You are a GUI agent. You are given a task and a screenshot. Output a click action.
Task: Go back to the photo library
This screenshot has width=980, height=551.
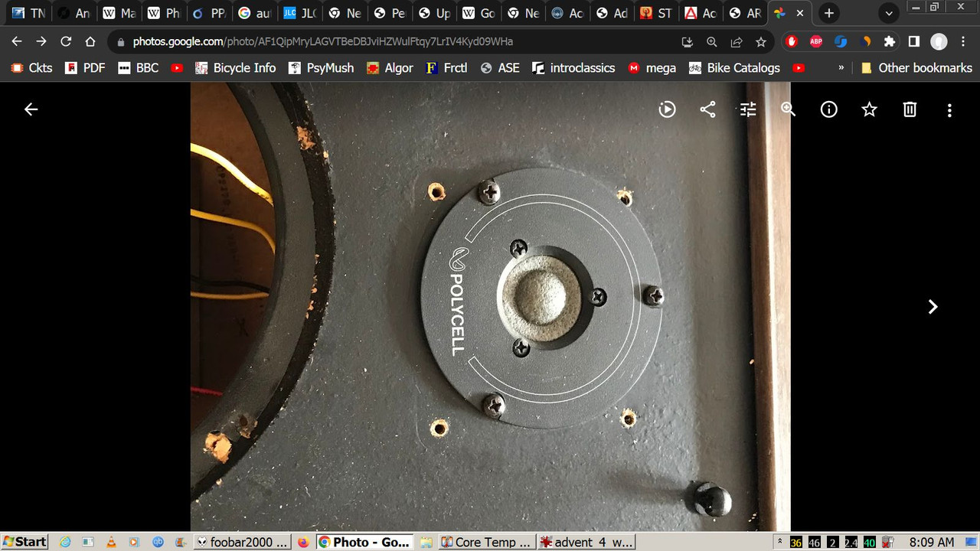point(31,109)
